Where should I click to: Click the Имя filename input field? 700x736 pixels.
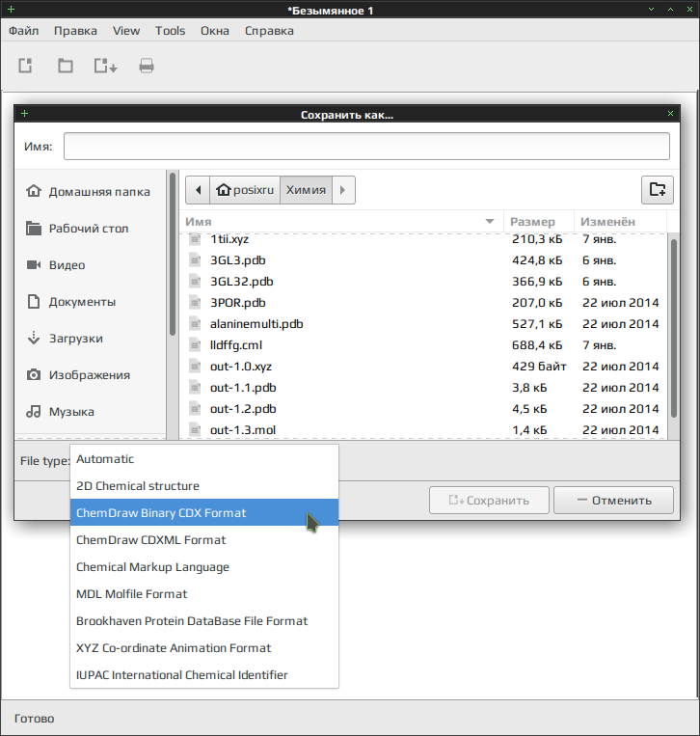[366, 146]
